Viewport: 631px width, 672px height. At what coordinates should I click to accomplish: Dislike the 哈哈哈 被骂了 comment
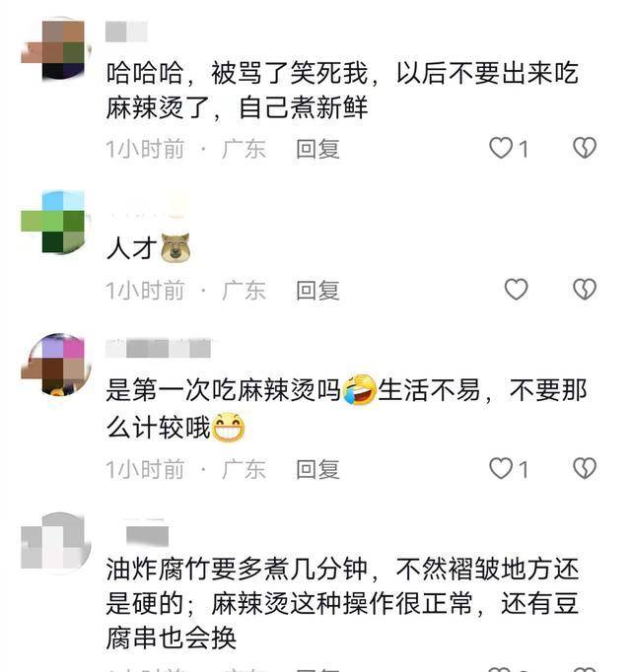[x=585, y=148]
